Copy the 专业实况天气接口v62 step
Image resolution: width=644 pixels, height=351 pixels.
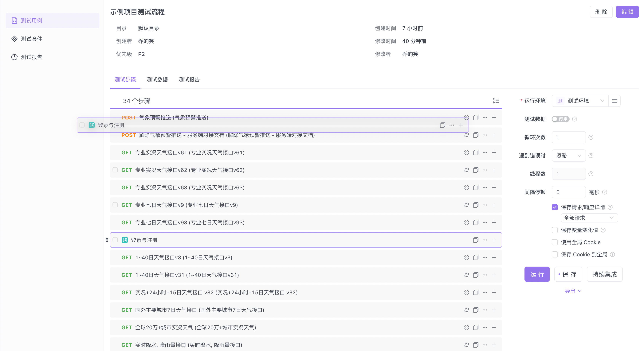click(476, 170)
